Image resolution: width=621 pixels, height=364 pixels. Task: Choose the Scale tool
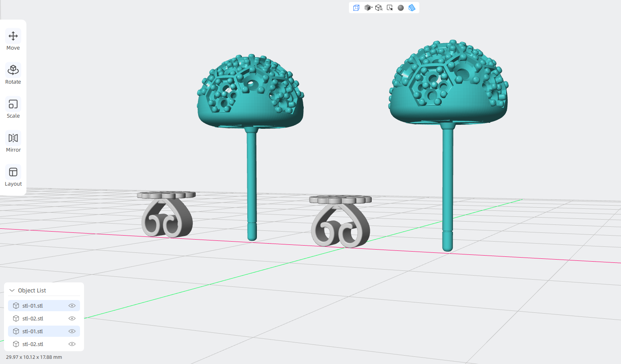13,108
